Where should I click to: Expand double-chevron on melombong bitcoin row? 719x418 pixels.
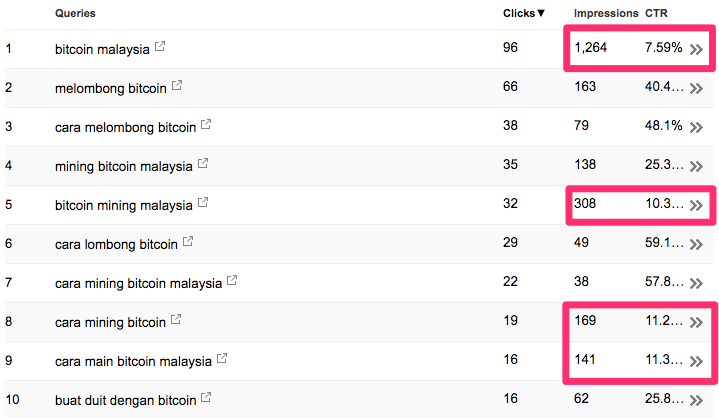click(x=697, y=88)
